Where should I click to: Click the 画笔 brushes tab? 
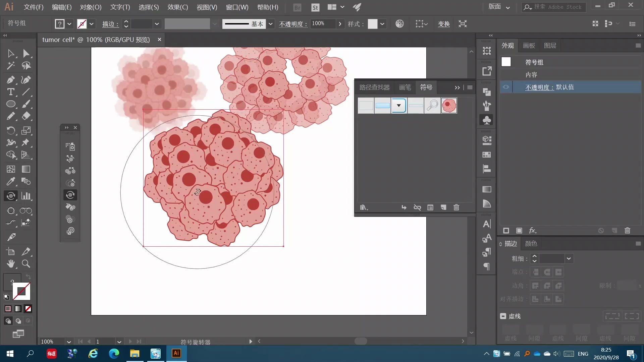[405, 87]
